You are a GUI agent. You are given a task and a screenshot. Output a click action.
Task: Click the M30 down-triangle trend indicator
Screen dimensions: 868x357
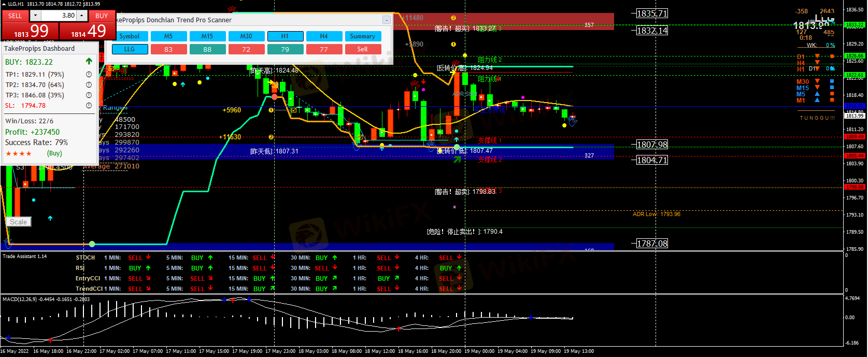coord(817,81)
